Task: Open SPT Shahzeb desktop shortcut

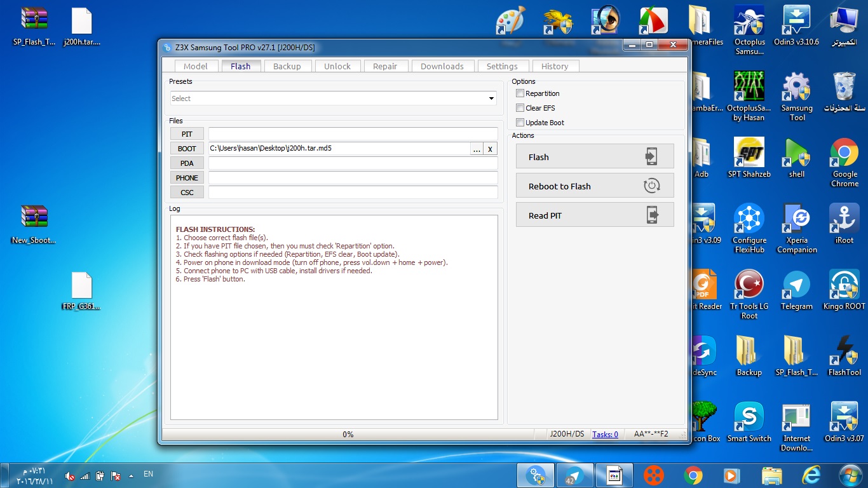Action: pyautogui.click(x=749, y=158)
